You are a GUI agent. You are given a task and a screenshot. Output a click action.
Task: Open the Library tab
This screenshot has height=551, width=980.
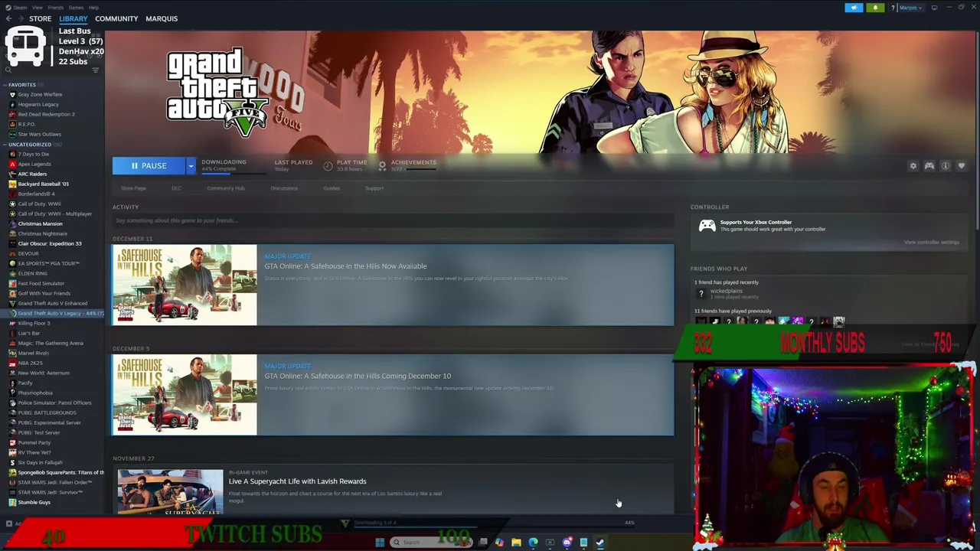[73, 18]
